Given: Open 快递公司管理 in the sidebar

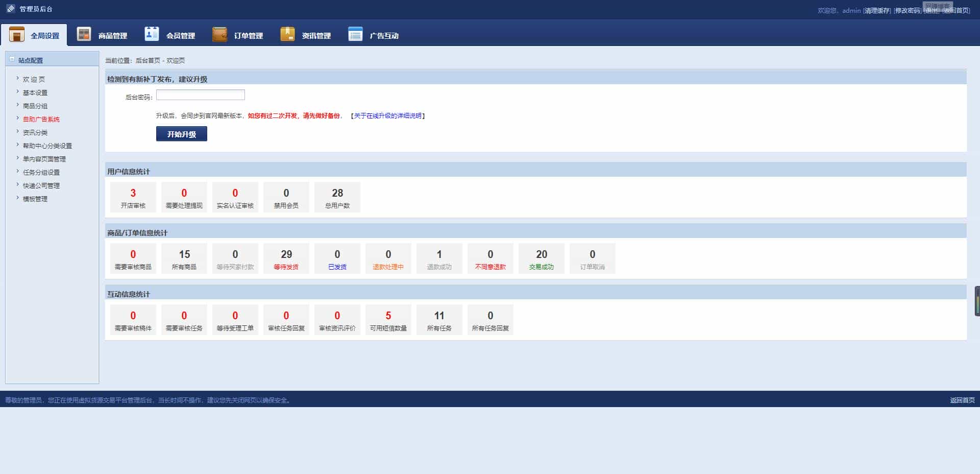Looking at the screenshot, I should (x=41, y=185).
